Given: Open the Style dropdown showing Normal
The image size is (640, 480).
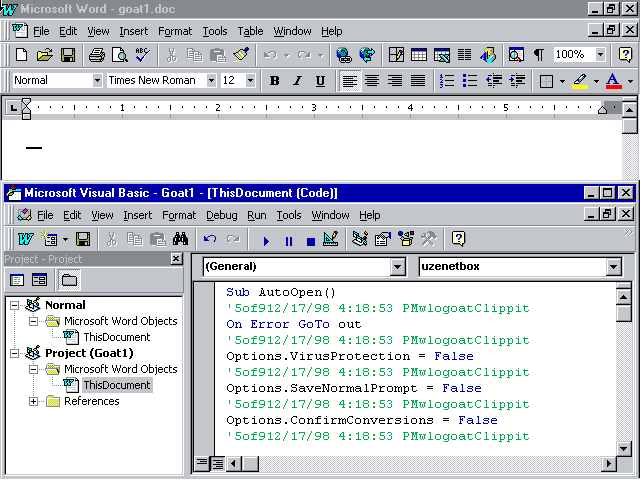Looking at the screenshot, I should pos(97,80).
